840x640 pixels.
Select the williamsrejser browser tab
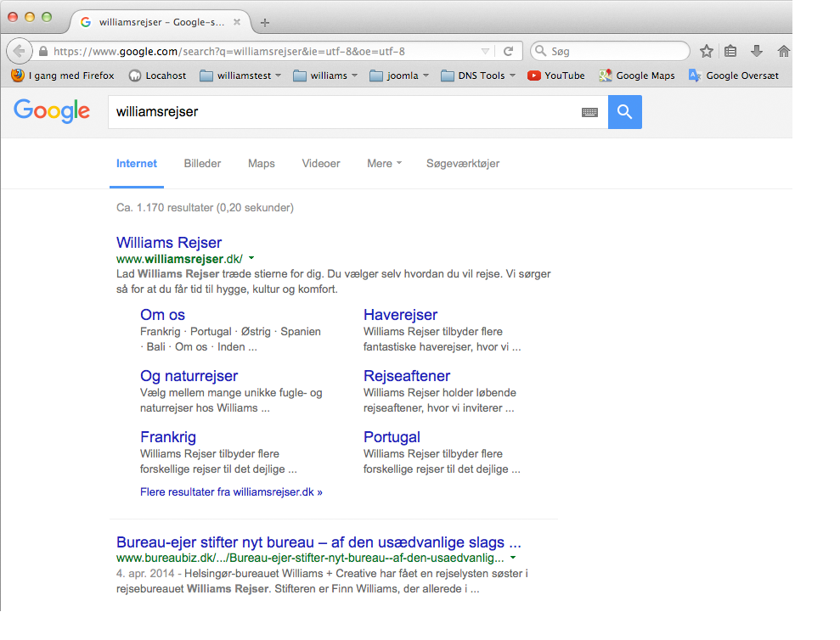[x=161, y=23]
